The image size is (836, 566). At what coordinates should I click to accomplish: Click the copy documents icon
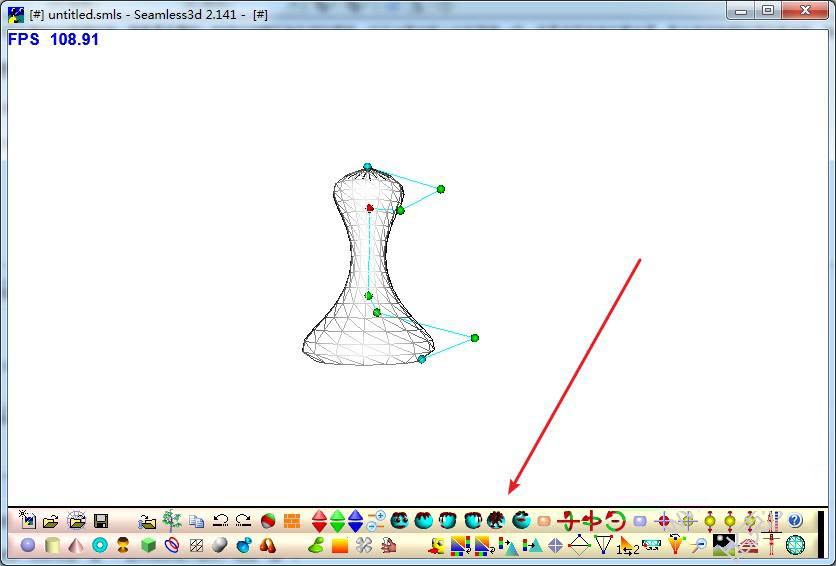click(x=196, y=521)
